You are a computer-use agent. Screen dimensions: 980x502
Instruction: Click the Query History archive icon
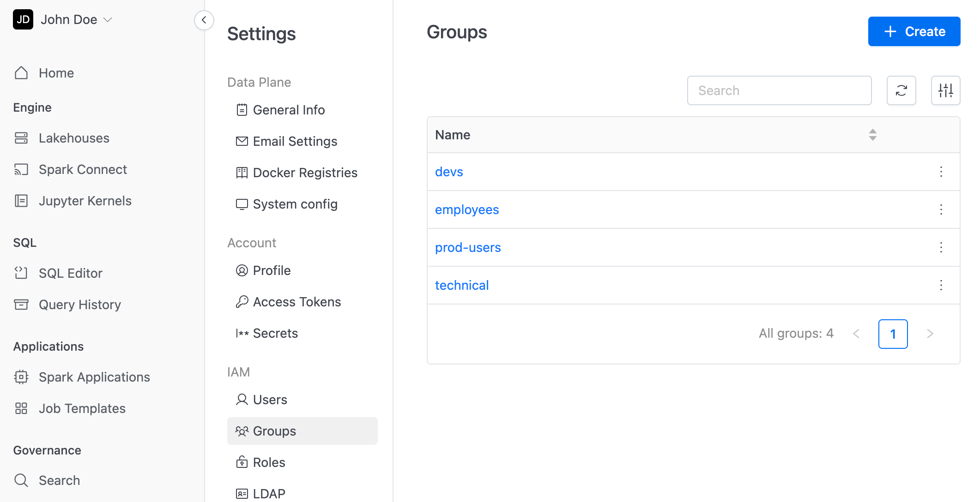pos(21,305)
